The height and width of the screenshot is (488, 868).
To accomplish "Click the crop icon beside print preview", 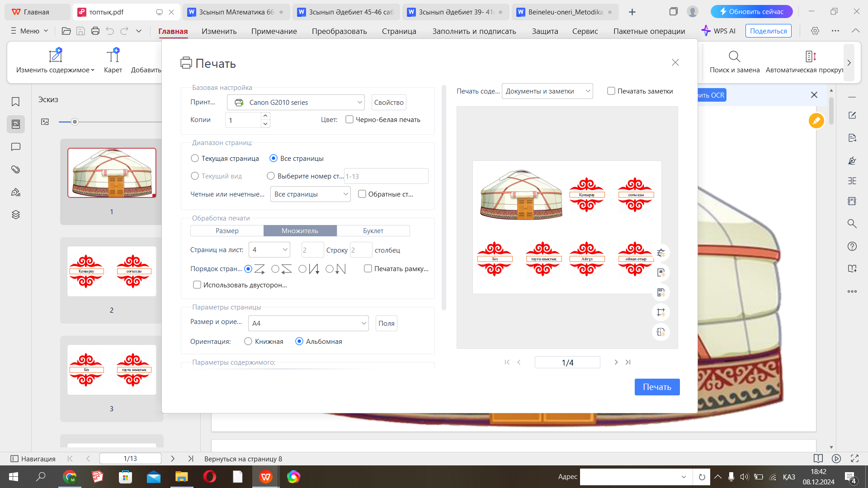I will tap(660, 312).
